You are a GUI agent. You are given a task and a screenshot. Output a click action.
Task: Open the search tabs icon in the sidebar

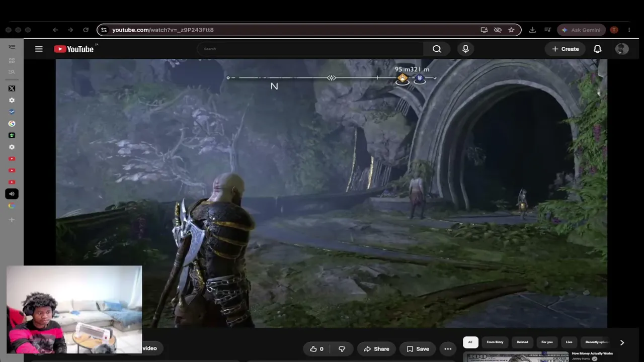point(12,72)
